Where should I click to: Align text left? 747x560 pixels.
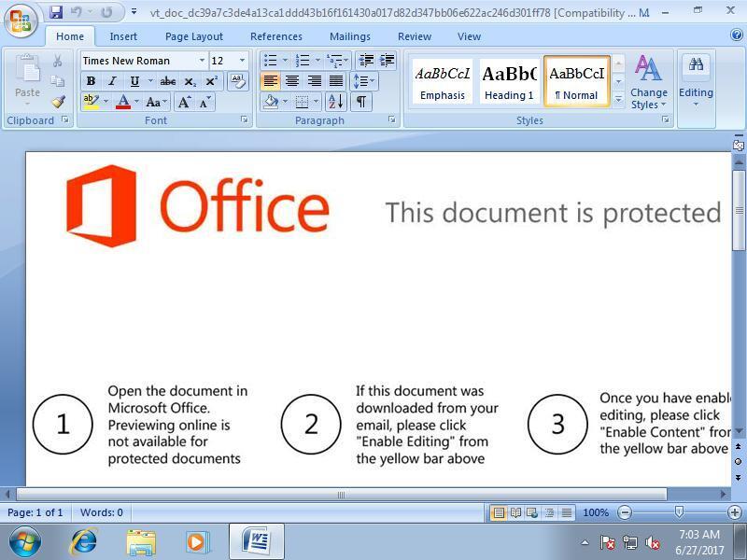click(x=270, y=81)
